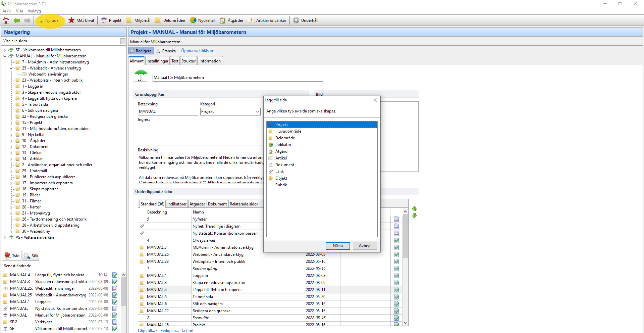Toggle green status checkmark for MANUAL.22 row
Image resolution: width=644 pixels, height=333 pixels.
(x=396, y=311)
